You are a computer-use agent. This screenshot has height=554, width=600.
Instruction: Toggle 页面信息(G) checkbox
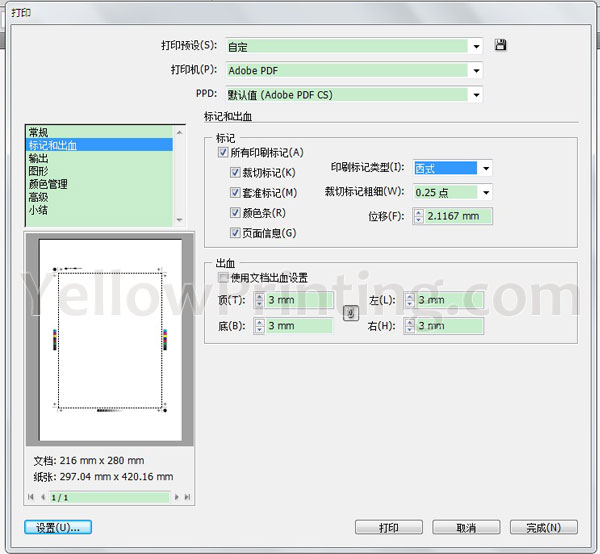(x=235, y=233)
